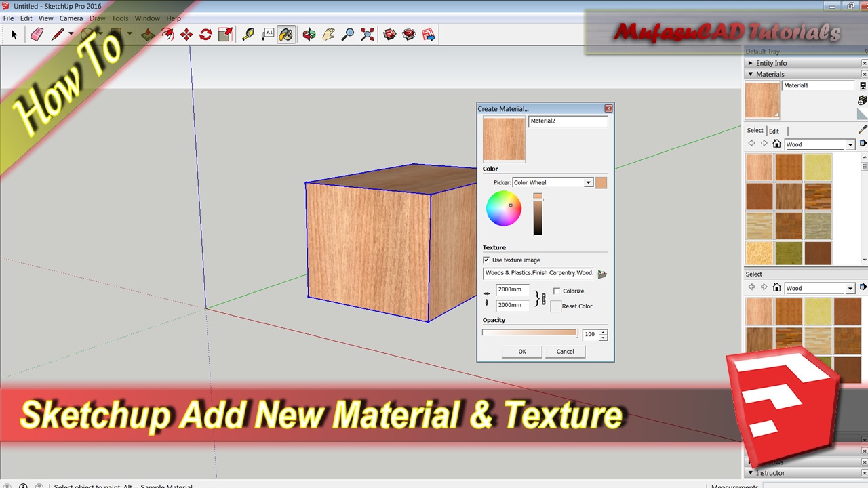Click the texture file path field
This screenshot has height=488, width=868.
click(538, 273)
